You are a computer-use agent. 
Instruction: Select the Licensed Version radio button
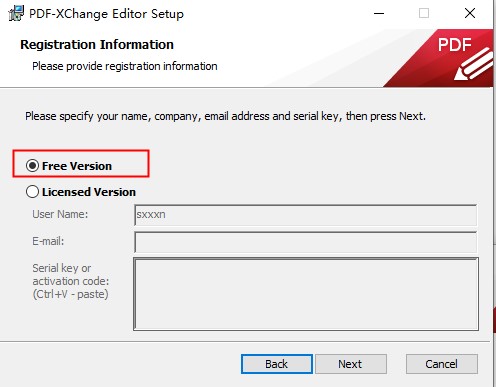[32, 192]
